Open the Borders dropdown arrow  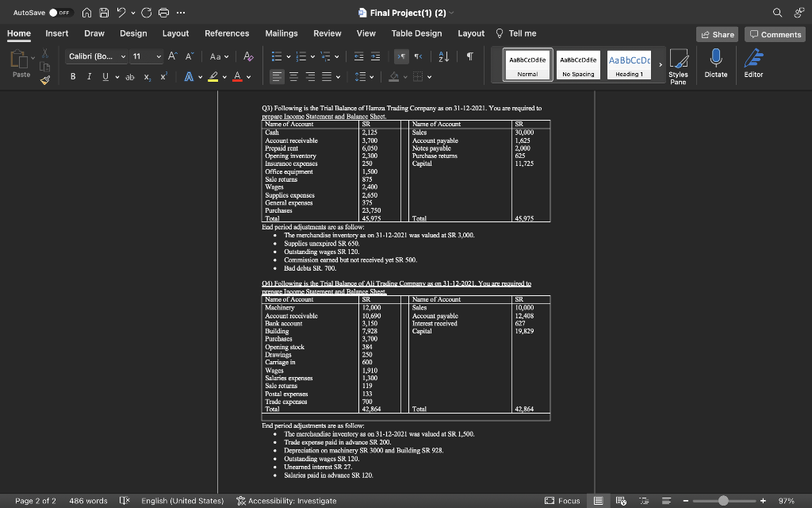click(x=429, y=77)
